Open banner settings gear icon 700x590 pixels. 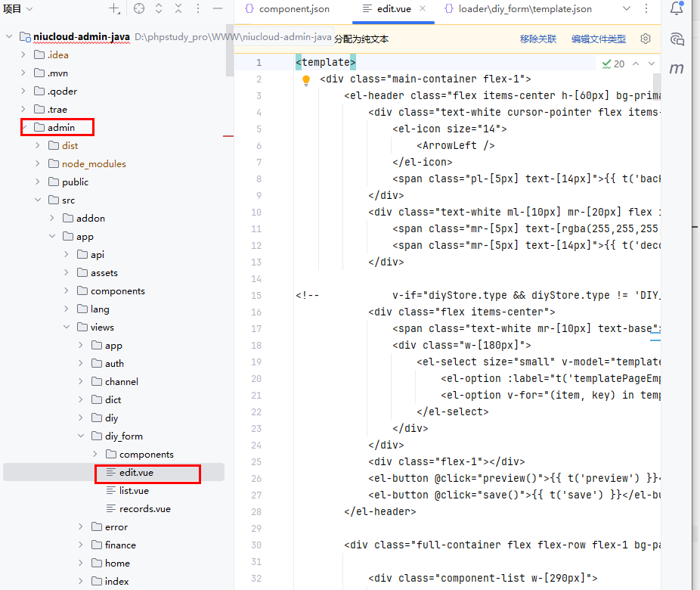(x=646, y=39)
